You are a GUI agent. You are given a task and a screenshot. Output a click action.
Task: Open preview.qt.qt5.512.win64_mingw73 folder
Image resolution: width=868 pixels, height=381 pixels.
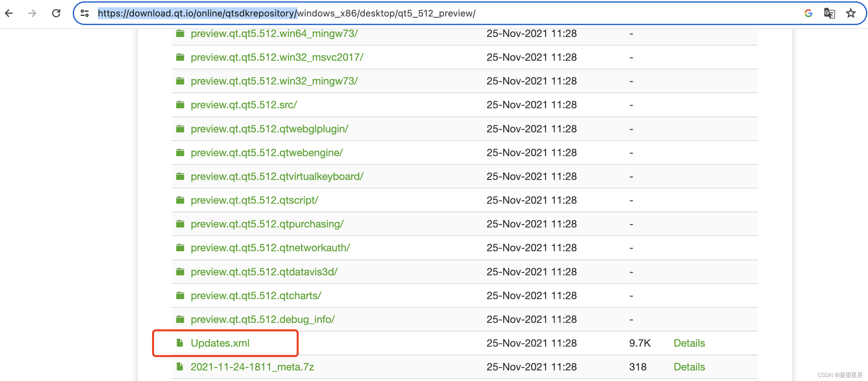click(x=274, y=34)
